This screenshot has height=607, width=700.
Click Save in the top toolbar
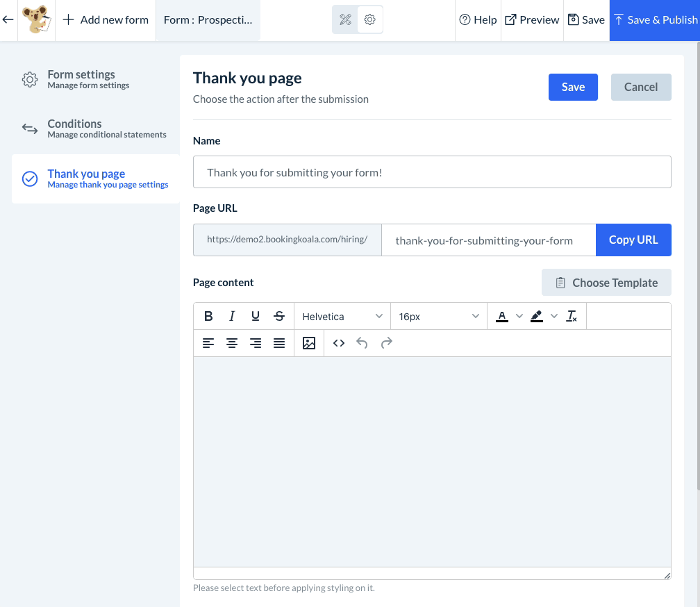coord(586,20)
